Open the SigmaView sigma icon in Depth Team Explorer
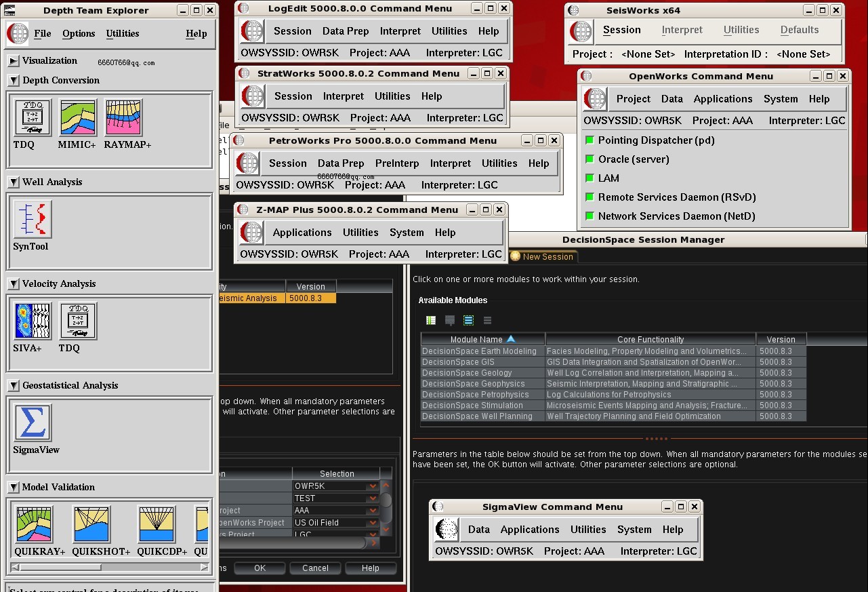Viewport: 868px width, 592px height. (x=33, y=422)
